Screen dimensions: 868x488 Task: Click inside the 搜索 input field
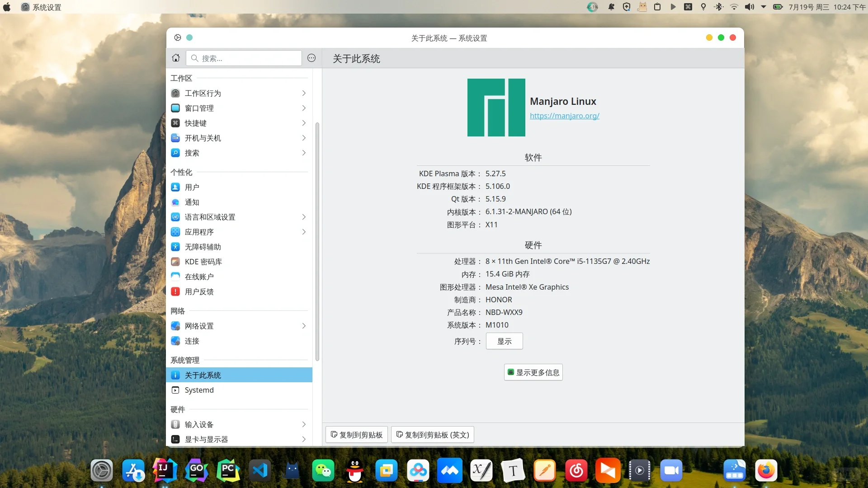244,58
